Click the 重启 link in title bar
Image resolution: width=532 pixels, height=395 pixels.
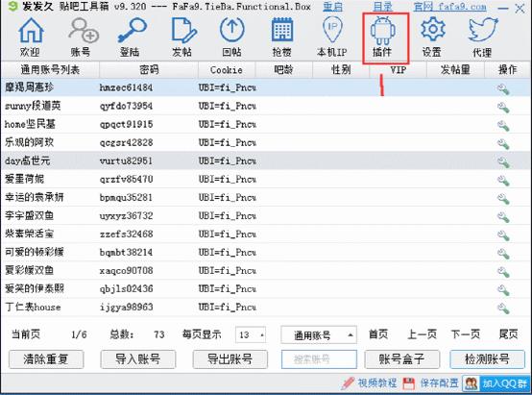332,7
